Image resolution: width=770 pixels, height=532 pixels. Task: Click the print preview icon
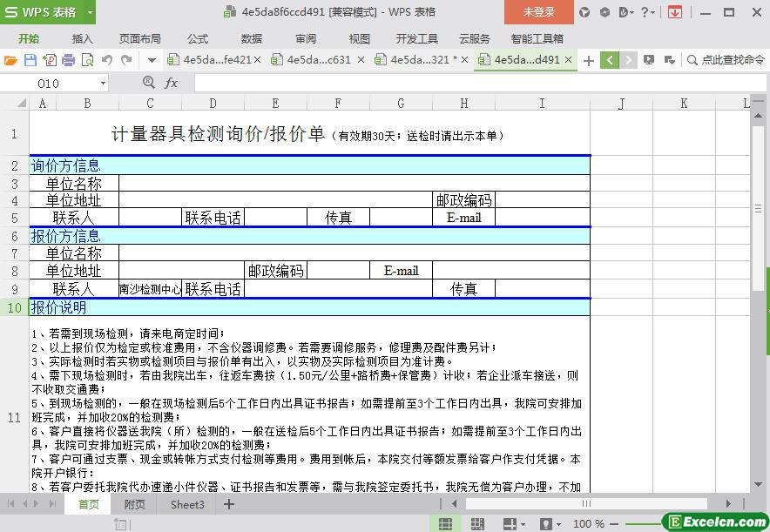(x=87, y=60)
